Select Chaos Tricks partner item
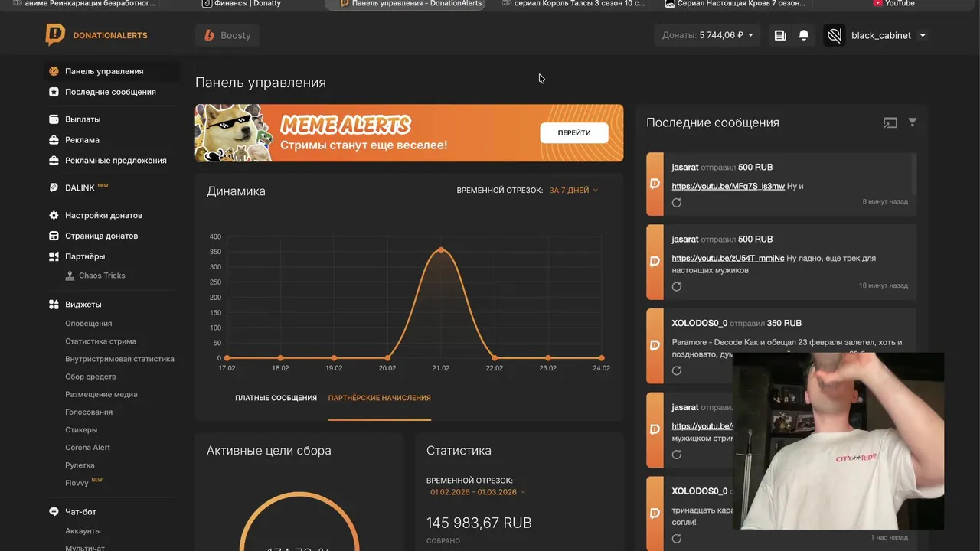980x551 pixels. (x=102, y=275)
